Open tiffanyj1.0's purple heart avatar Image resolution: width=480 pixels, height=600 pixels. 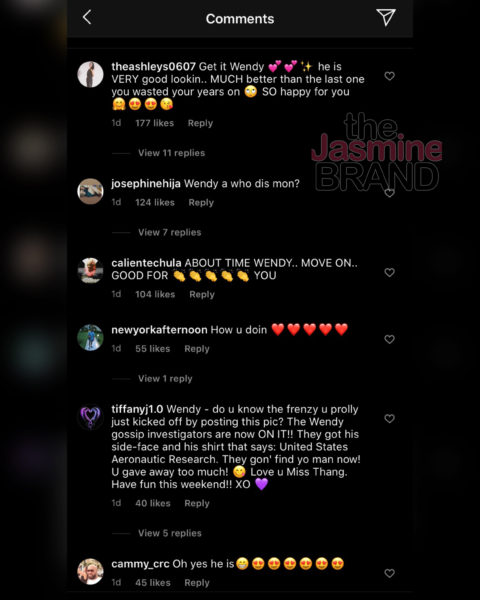90,417
